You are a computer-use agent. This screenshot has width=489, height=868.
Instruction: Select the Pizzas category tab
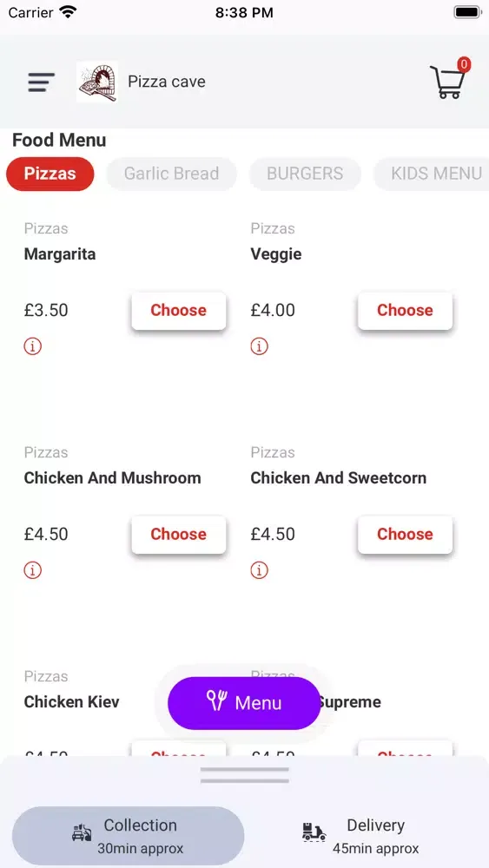(50, 174)
